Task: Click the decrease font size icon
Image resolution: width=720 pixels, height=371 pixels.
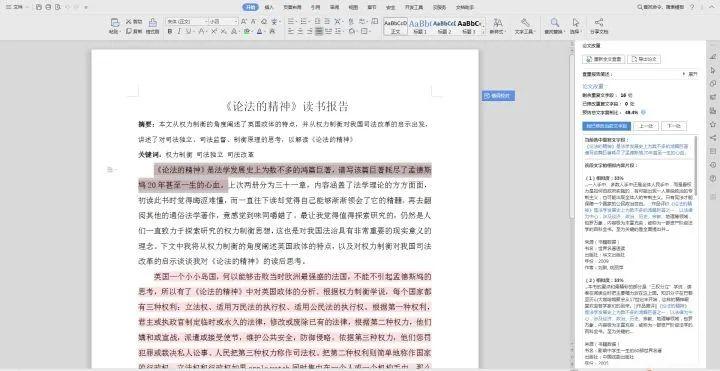Action: 254,22
